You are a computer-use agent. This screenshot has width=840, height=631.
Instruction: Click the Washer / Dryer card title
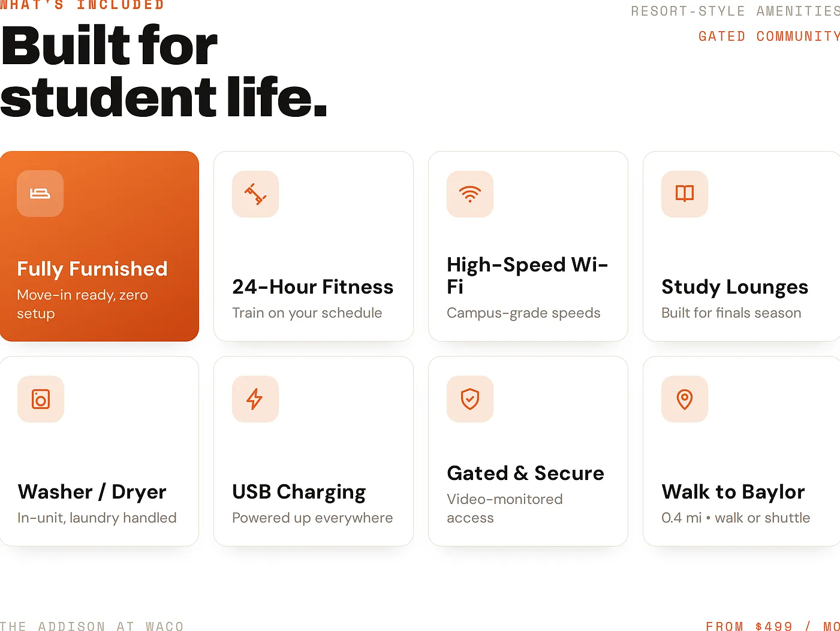(x=92, y=492)
